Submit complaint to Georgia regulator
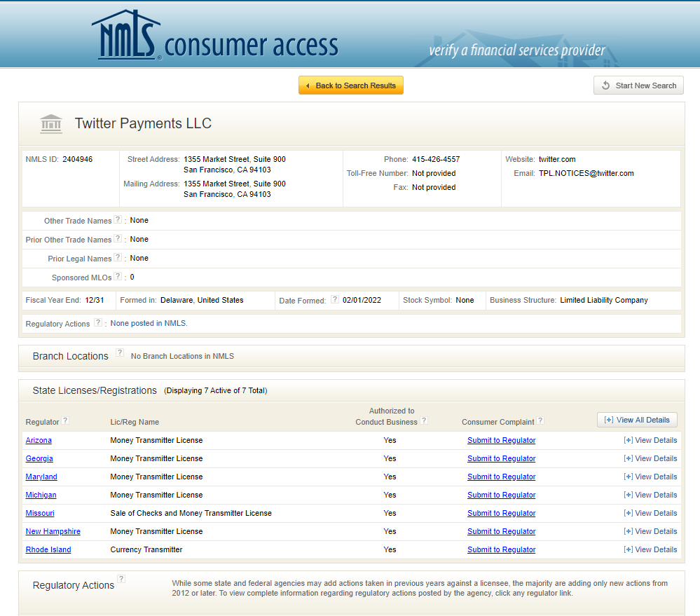Image resolution: width=700 pixels, height=616 pixels. (501, 458)
